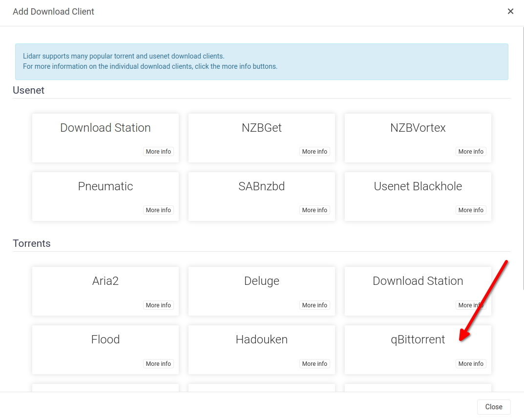Select the Deluge torrent client card

click(x=262, y=291)
